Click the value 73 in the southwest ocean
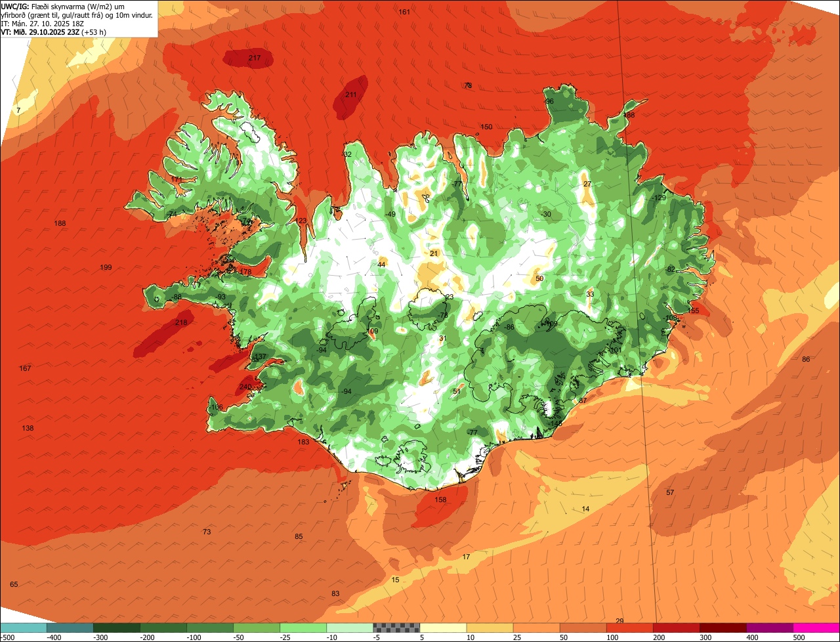The width and height of the screenshot is (840, 642). click(x=207, y=532)
